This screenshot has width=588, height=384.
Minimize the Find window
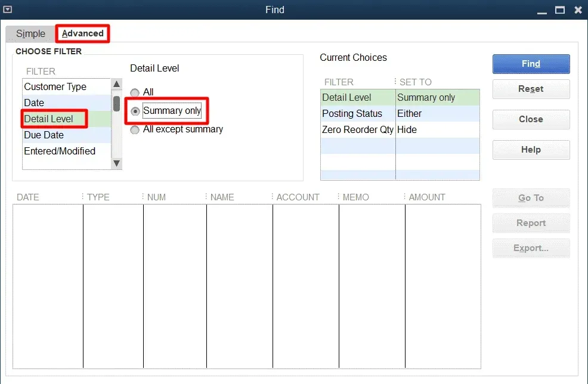[x=541, y=10]
